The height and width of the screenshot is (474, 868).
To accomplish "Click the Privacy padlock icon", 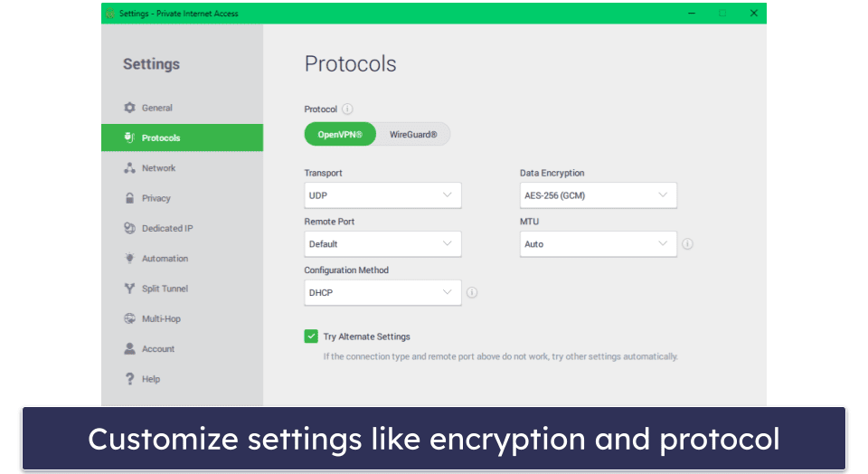I will [129, 198].
